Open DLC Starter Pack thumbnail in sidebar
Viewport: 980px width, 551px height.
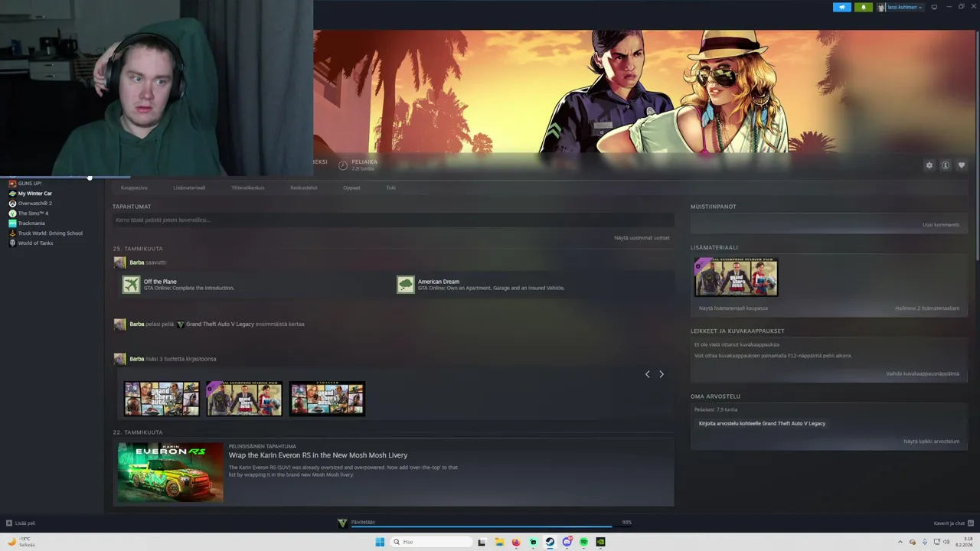736,277
